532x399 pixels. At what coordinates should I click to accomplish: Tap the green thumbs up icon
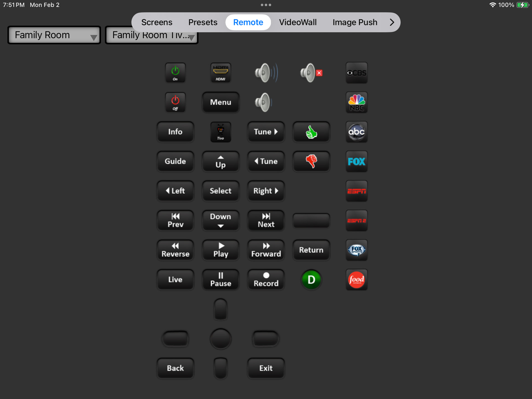(311, 132)
